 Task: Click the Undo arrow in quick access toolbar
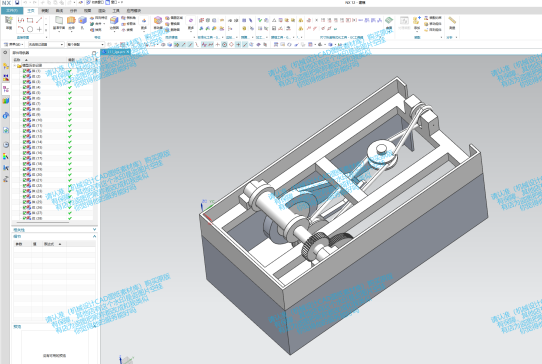[x=25, y=3]
